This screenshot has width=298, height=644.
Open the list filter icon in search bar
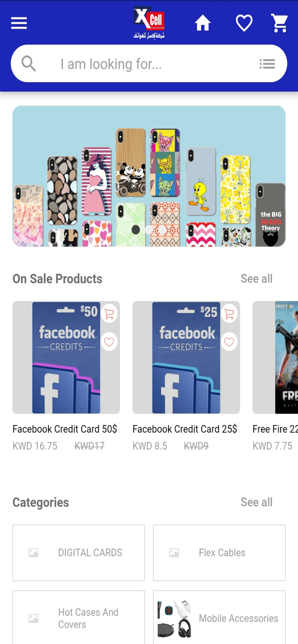coord(268,64)
